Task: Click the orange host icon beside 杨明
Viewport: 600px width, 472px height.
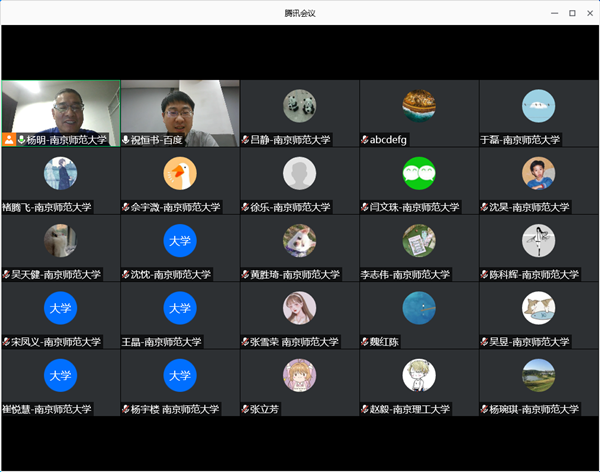Action: pos(8,140)
